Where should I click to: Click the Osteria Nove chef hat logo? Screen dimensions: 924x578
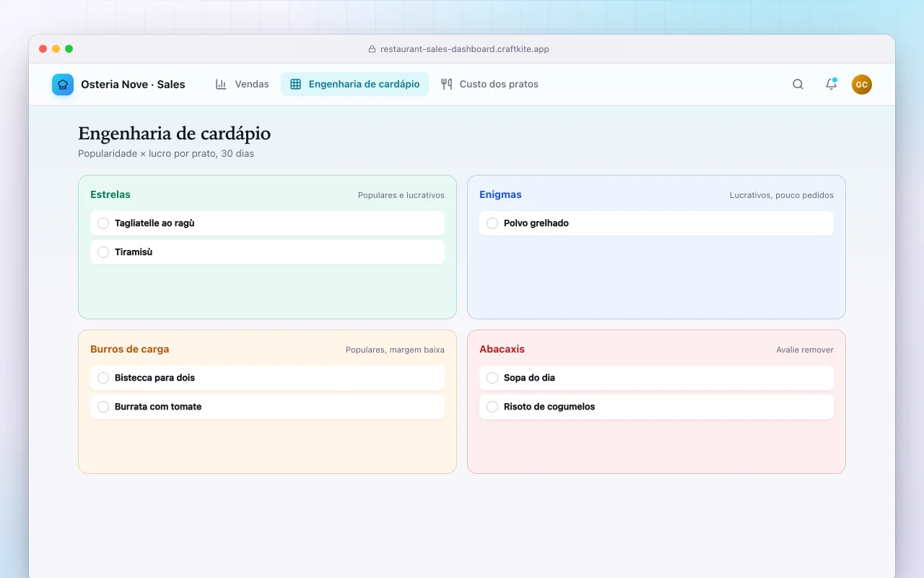click(x=63, y=85)
